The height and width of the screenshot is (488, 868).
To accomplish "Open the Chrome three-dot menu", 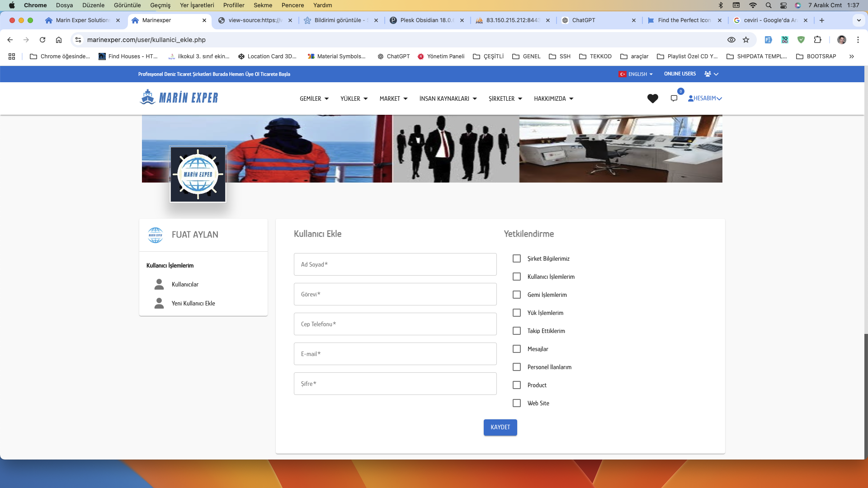I will click(858, 40).
